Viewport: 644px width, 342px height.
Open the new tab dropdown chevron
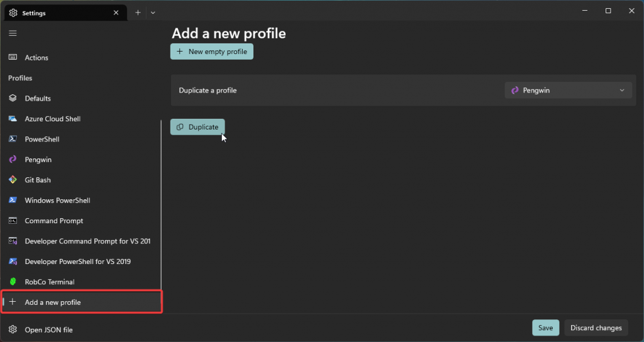[x=153, y=13]
